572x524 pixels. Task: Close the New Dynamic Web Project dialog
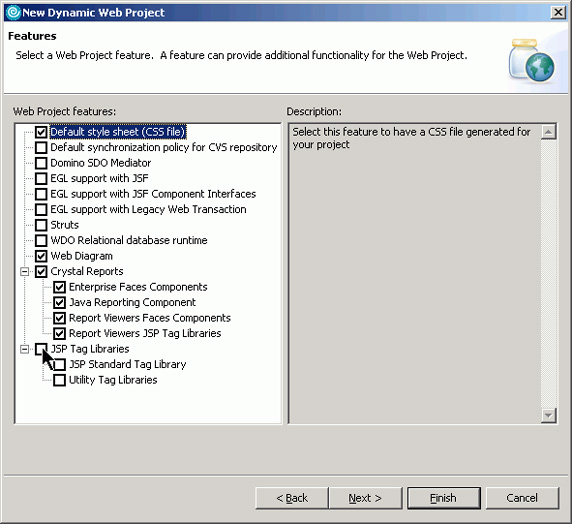(x=558, y=12)
